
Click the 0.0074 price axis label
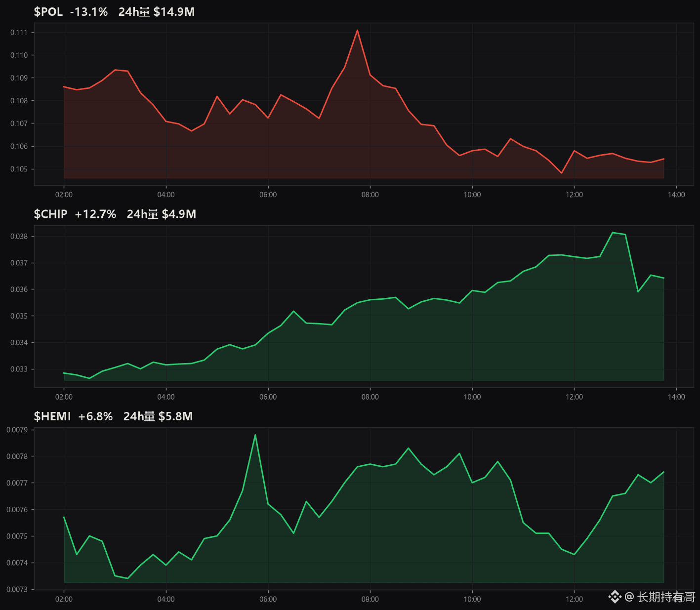point(17,563)
